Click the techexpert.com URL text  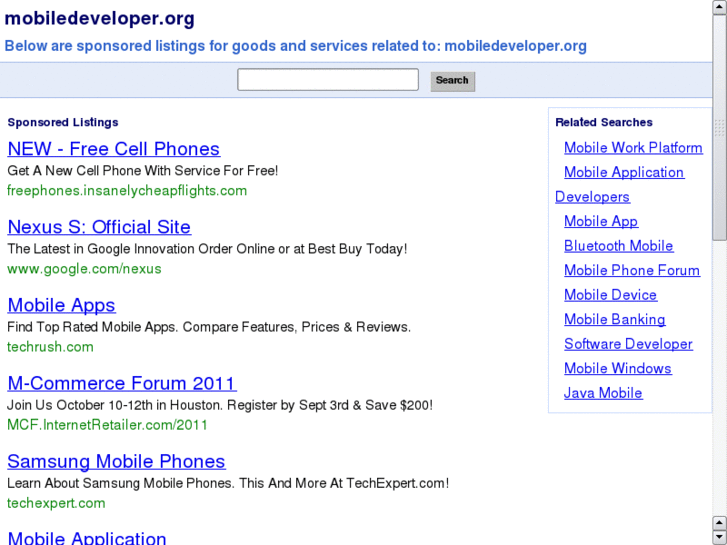tap(56, 503)
